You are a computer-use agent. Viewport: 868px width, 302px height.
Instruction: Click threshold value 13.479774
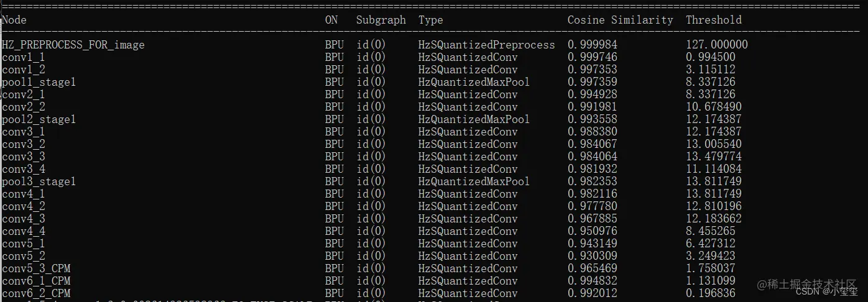coord(714,157)
